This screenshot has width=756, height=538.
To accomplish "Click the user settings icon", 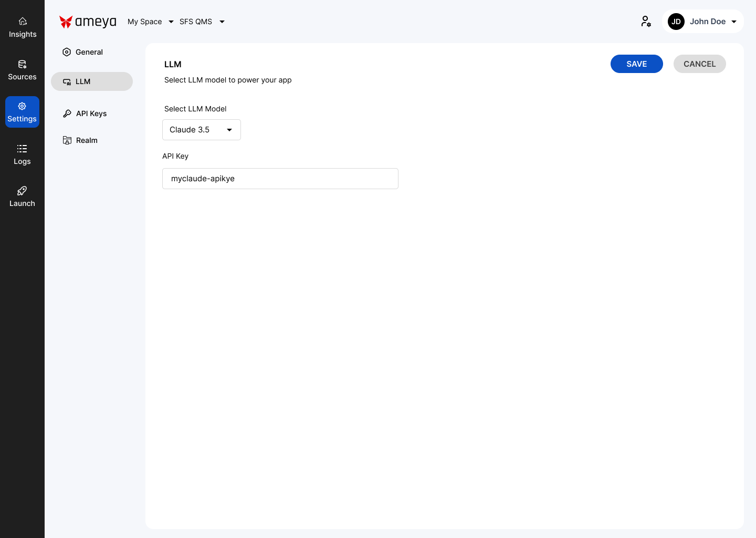I will [x=646, y=22].
